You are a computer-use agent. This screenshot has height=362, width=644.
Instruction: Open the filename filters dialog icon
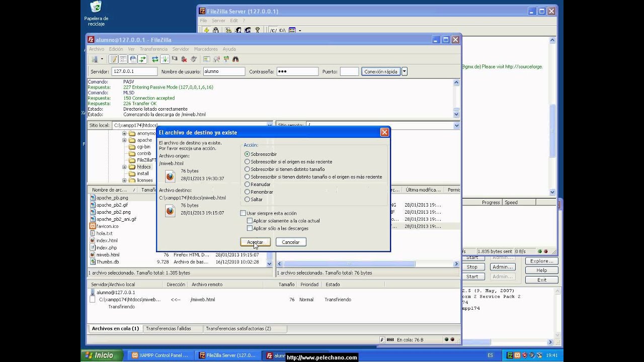(x=207, y=59)
